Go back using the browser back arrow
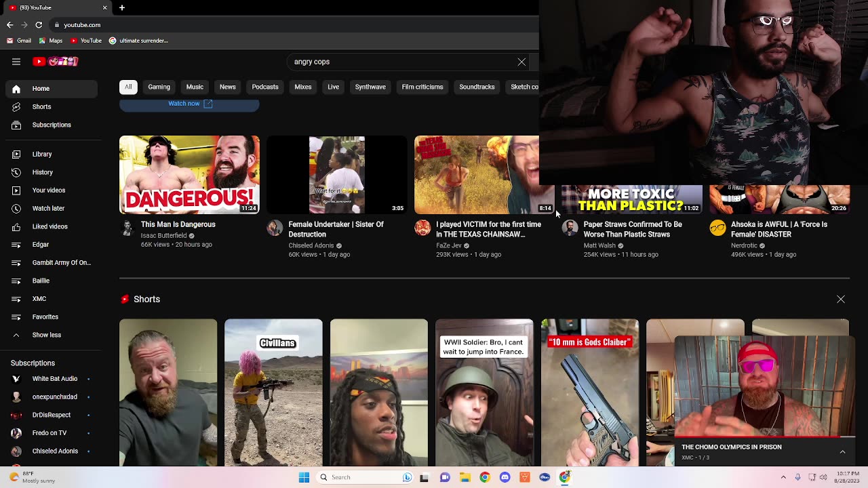868x488 pixels. pyautogui.click(x=9, y=25)
